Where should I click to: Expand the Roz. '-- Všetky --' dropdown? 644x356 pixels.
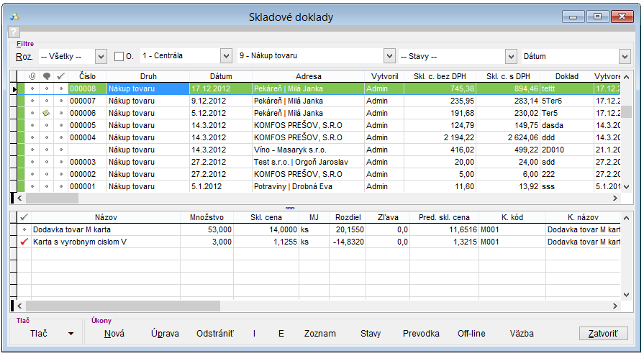(101, 56)
